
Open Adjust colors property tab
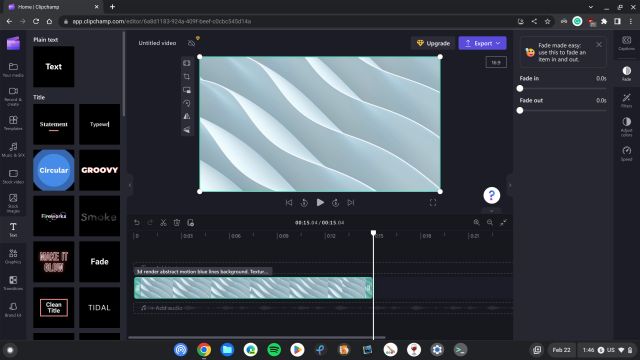[x=627, y=127]
